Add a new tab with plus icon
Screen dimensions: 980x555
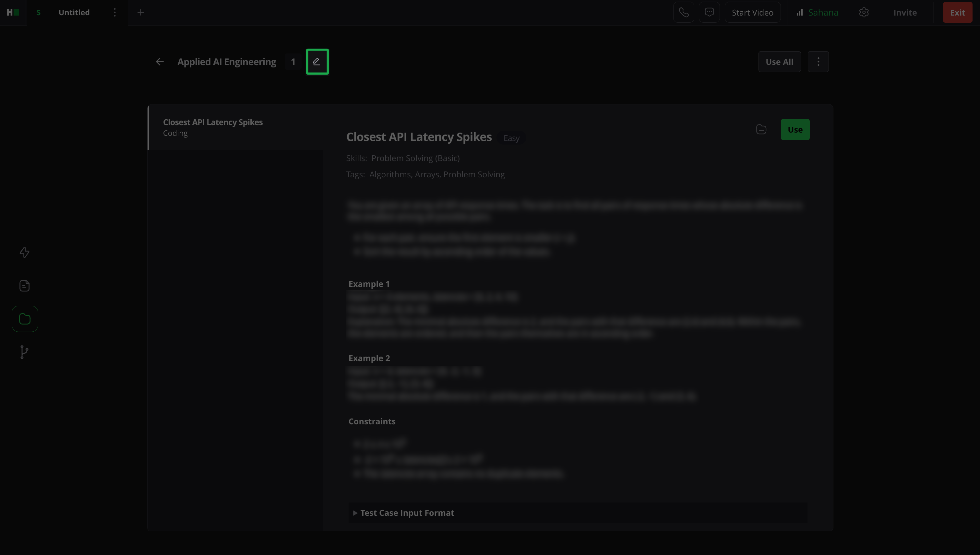click(x=140, y=13)
